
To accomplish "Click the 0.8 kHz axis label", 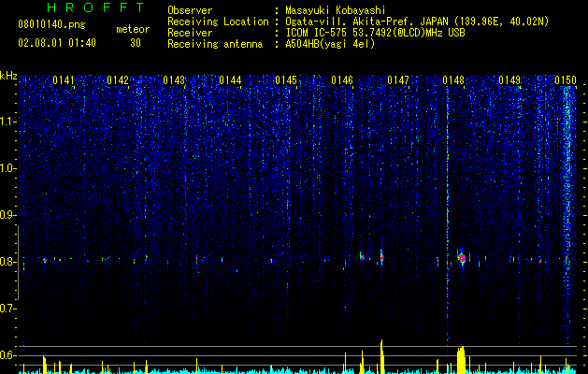I will point(7,262).
